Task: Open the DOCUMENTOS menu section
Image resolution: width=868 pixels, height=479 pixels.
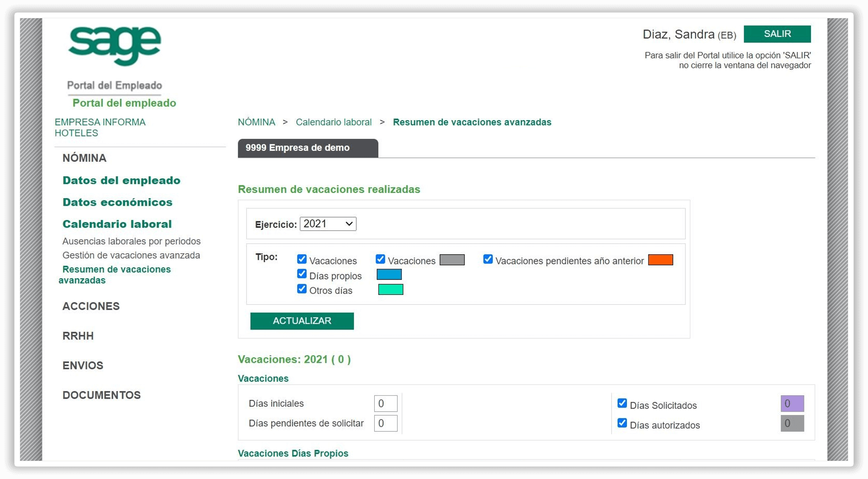Action: tap(101, 395)
